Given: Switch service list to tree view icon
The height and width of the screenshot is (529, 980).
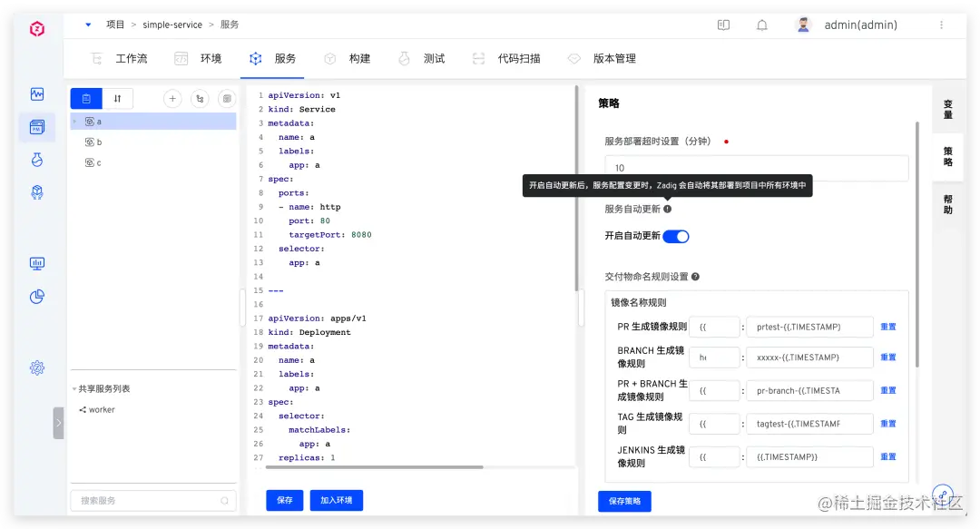Looking at the screenshot, I should pos(200,98).
